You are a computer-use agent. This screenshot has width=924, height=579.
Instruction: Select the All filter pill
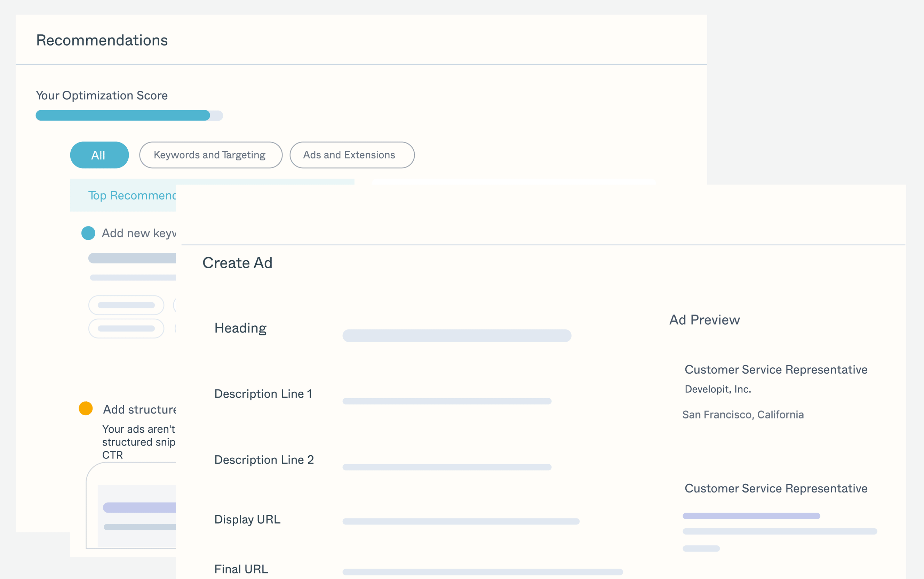(99, 155)
